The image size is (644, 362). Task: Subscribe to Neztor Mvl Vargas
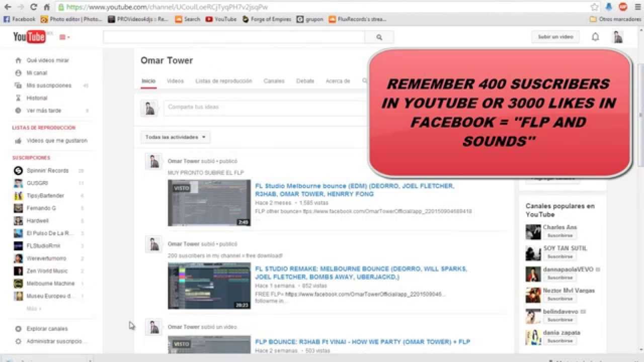click(x=560, y=299)
